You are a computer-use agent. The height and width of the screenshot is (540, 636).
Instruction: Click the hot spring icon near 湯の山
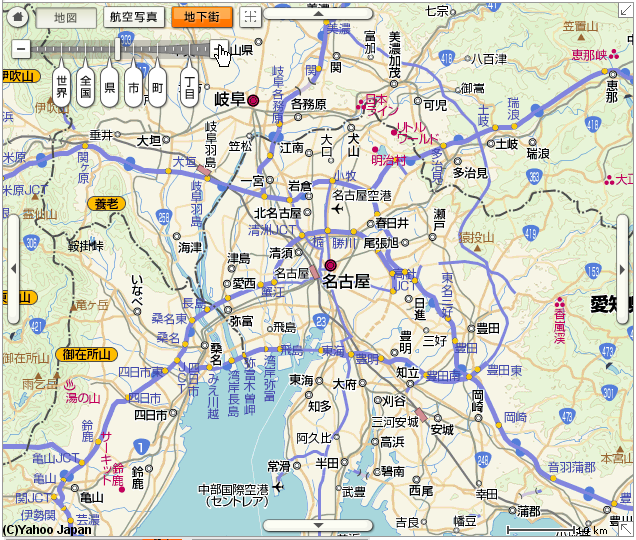[x=69, y=382]
